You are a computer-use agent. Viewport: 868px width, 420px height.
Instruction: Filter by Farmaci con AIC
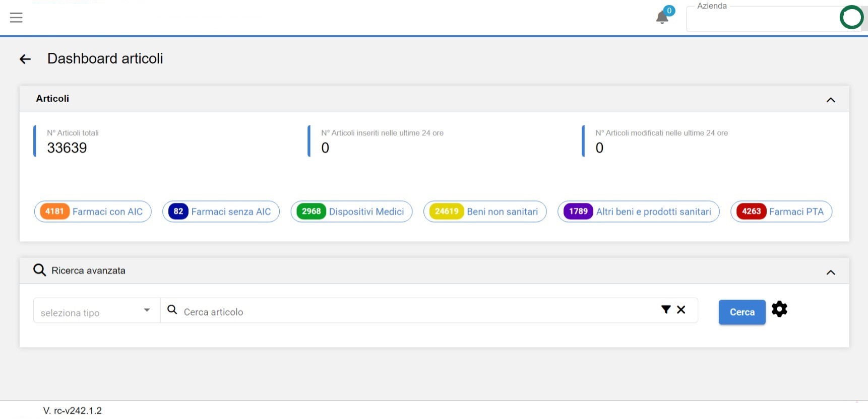93,212
